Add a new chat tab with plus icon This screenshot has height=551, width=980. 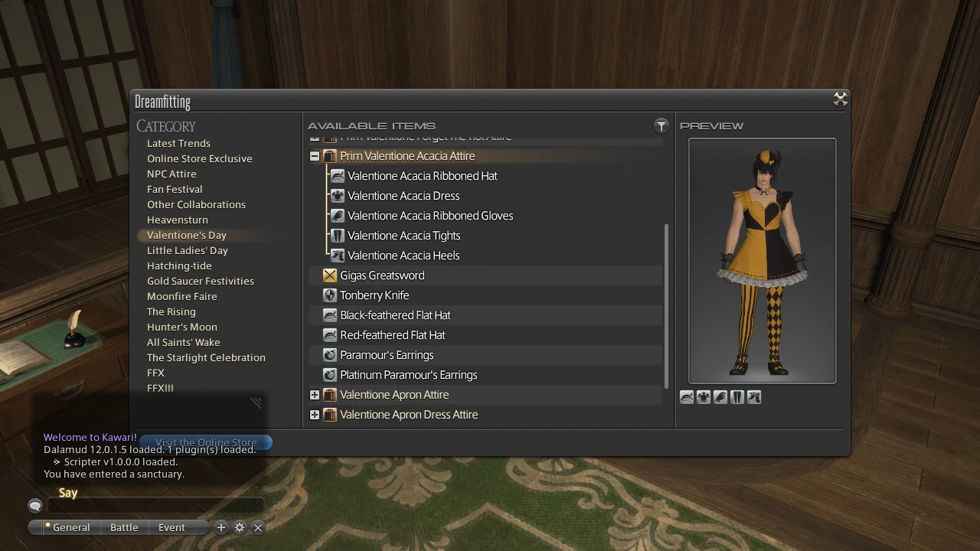[221, 527]
